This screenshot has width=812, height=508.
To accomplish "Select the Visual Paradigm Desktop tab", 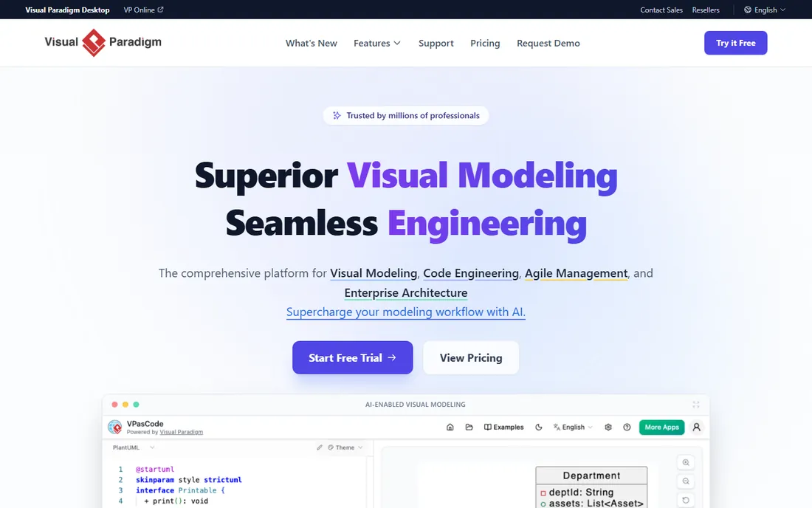I will click(67, 10).
